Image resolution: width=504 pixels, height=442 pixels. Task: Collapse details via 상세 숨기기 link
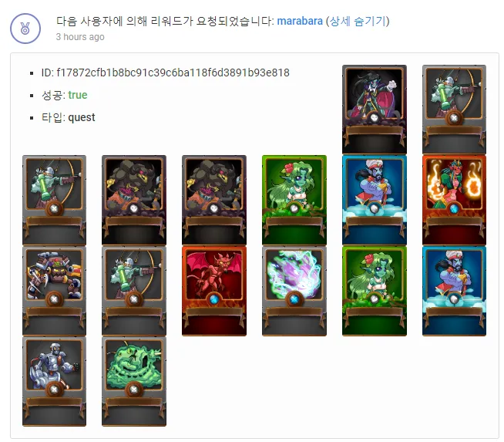tap(358, 21)
